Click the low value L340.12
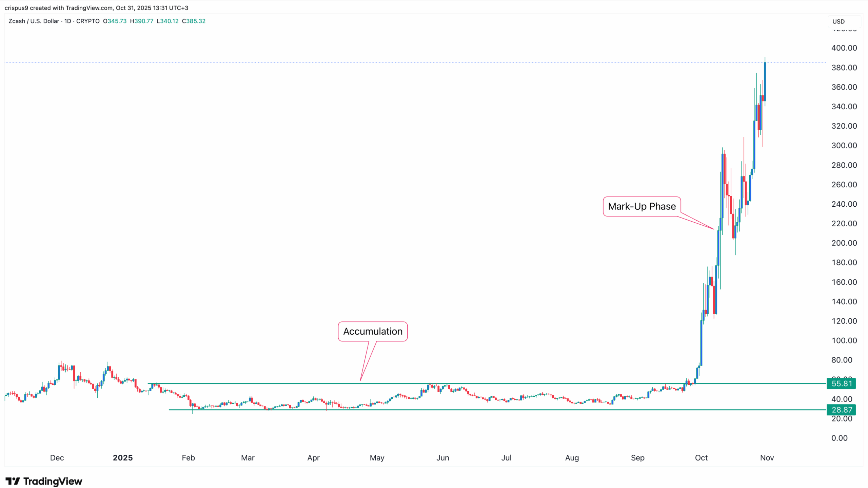 (x=167, y=21)
